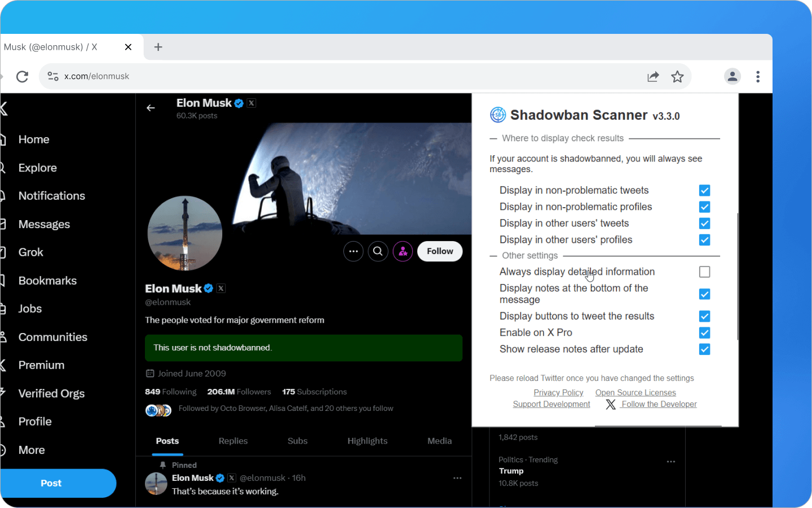Click the search icon on the profile
812x508 pixels.
point(378,251)
